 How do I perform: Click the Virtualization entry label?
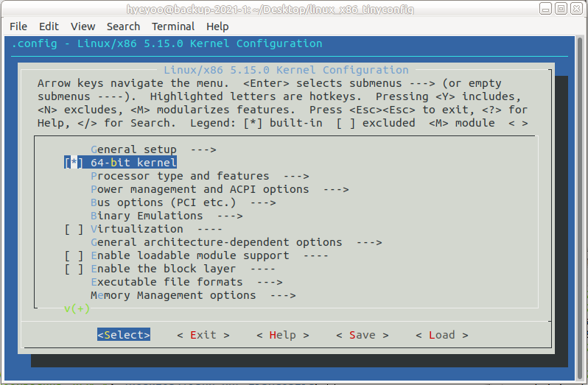pos(137,229)
